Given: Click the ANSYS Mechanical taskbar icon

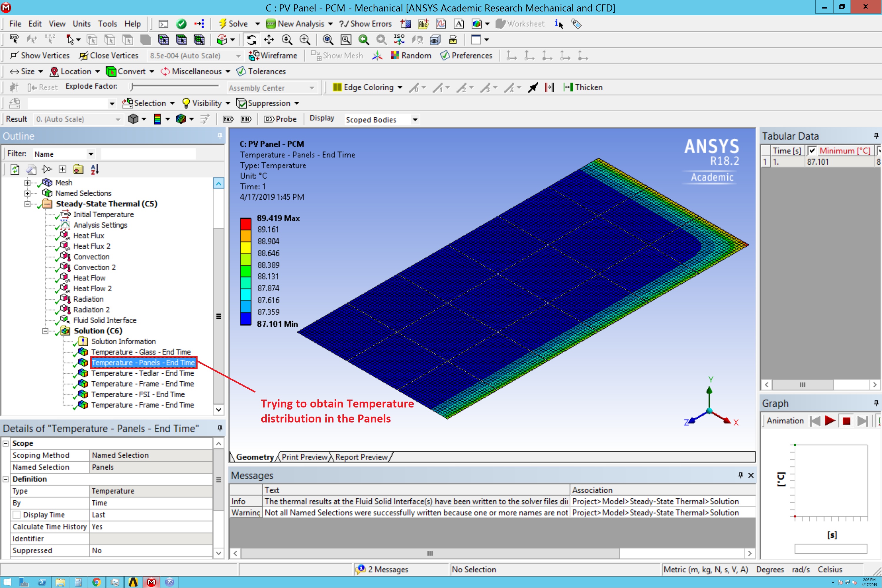Looking at the screenshot, I should [x=151, y=582].
